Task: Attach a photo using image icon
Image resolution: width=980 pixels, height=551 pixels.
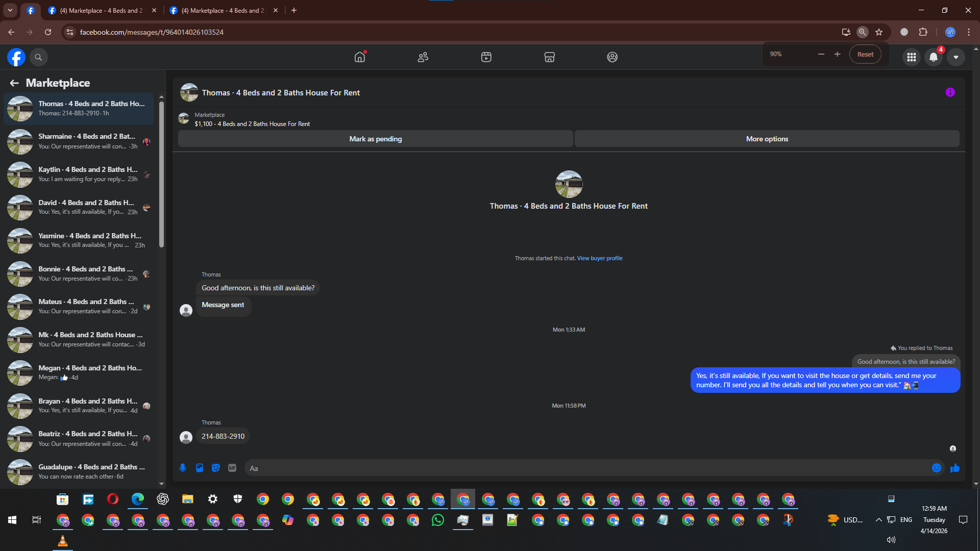Action: point(200,468)
